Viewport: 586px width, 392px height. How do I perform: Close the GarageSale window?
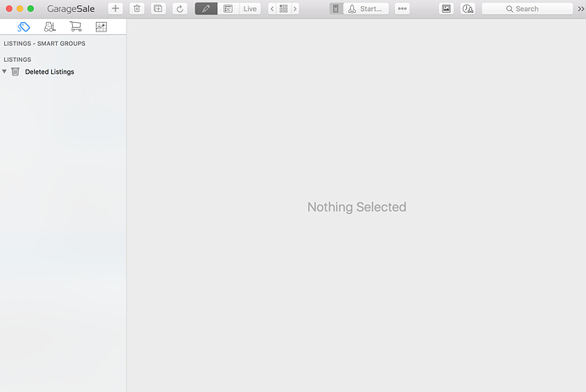pos(9,8)
